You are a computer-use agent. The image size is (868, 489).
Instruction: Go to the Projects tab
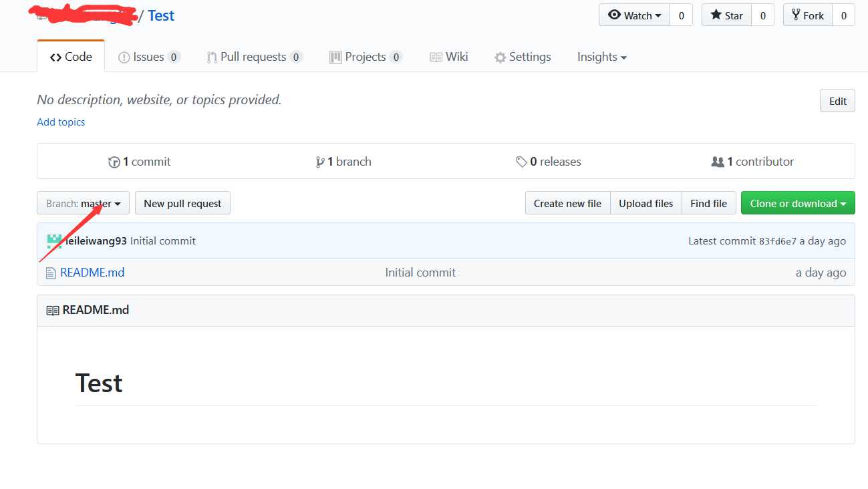[x=366, y=57]
